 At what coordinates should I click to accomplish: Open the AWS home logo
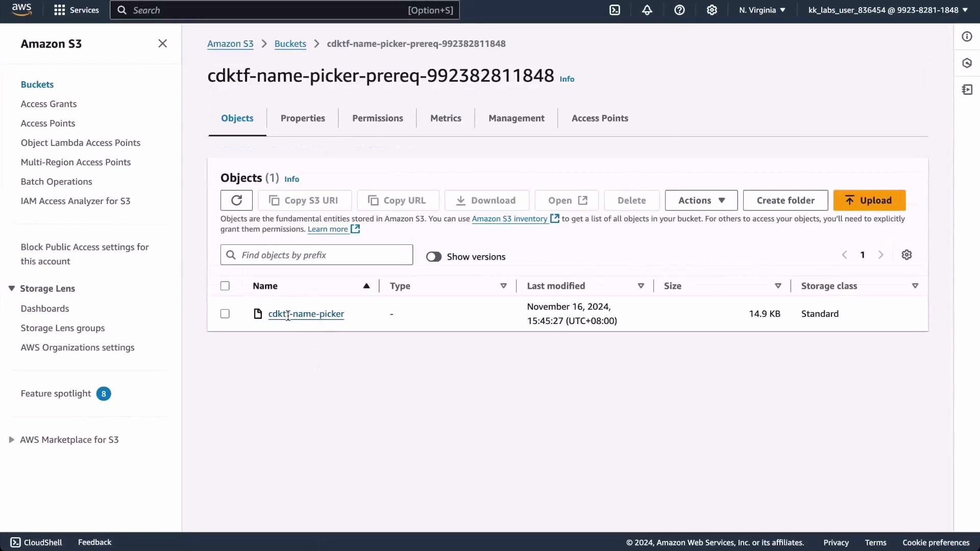(x=21, y=10)
